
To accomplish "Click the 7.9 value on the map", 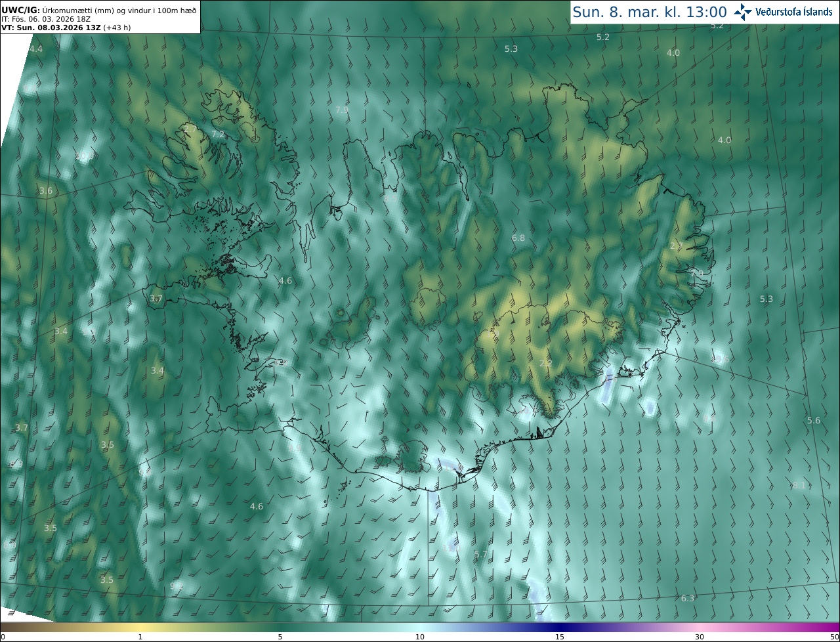I will [x=342, y=110].
